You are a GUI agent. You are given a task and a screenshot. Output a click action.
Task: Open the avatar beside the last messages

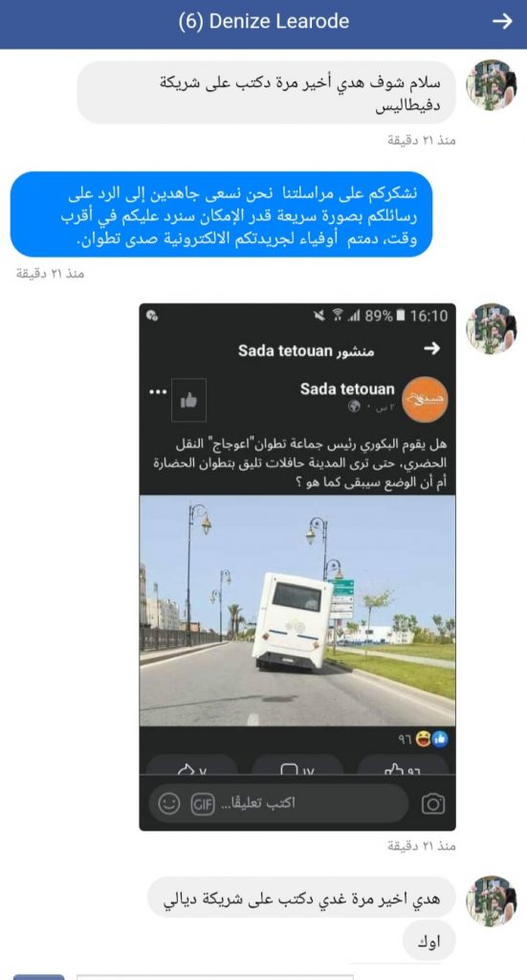pyautogui.click(x=492, y=902)
